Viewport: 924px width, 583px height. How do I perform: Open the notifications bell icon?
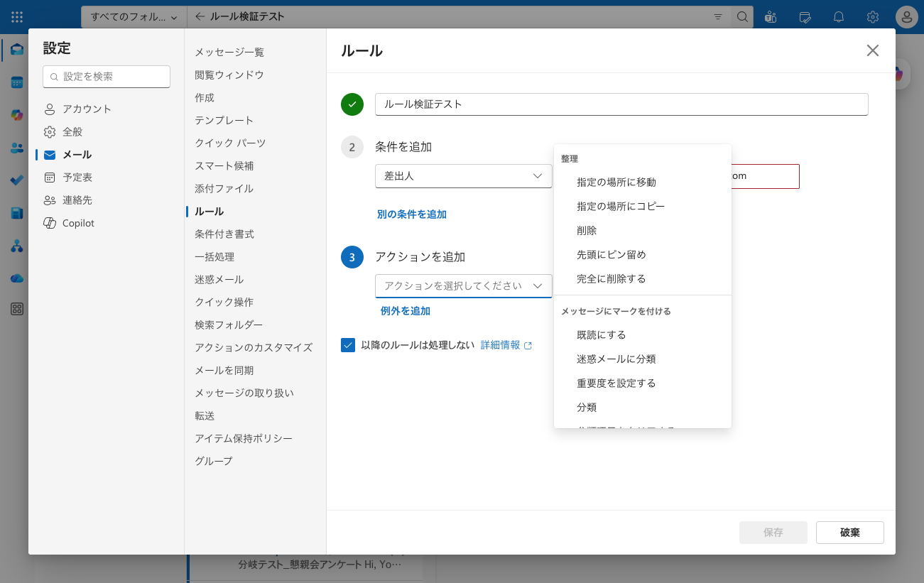coord(839,17)
